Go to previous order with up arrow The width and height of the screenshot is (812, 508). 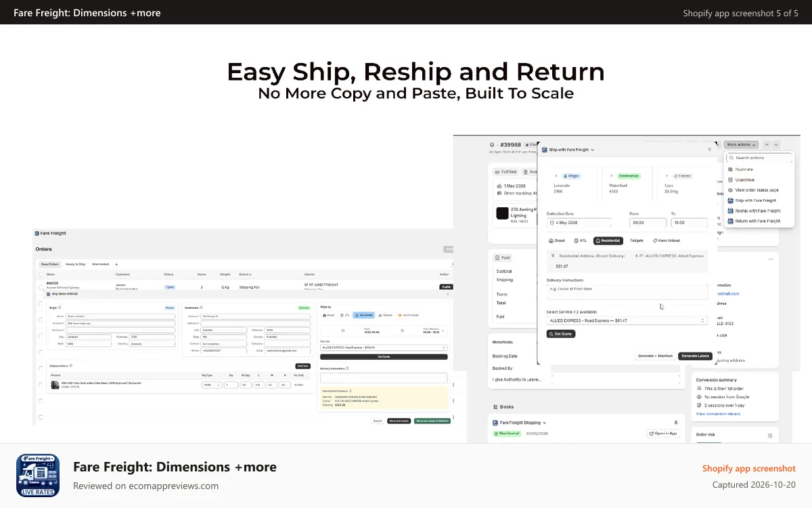point(767,144)
